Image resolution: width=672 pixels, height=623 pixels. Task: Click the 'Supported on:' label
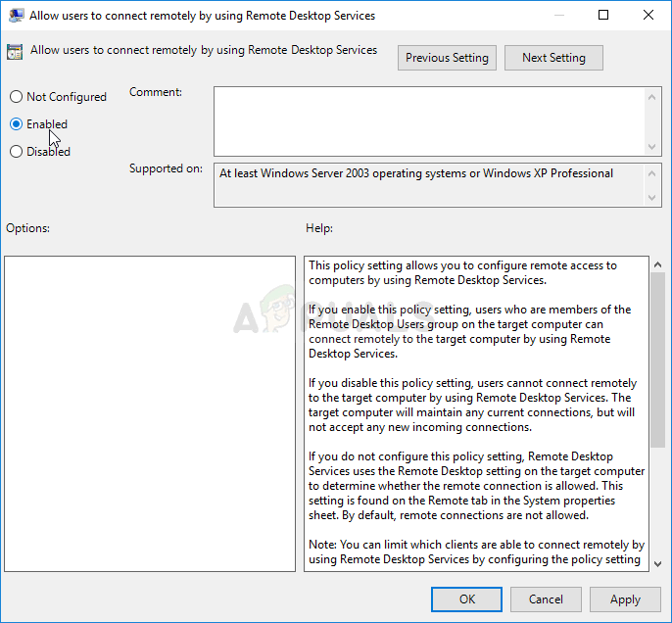pos(166,168)
